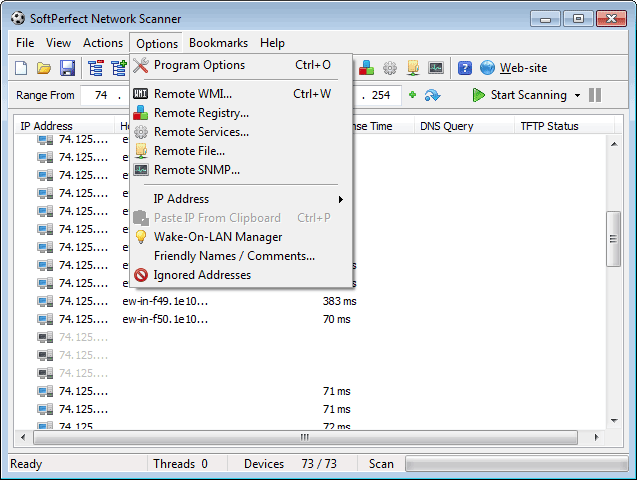Click the collapse tree toolbar icon
This screenshot has height=480, width=637.
click(96, 68)
